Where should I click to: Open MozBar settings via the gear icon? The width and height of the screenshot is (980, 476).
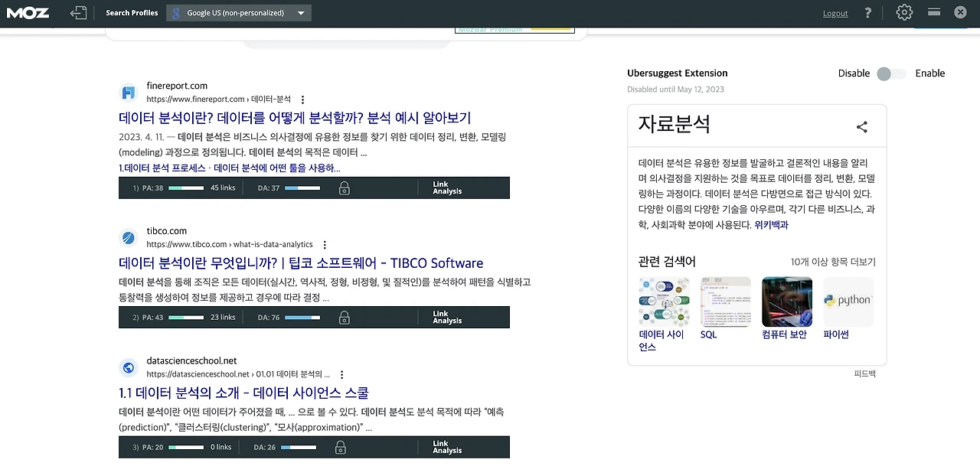click(x=903, y=12)
